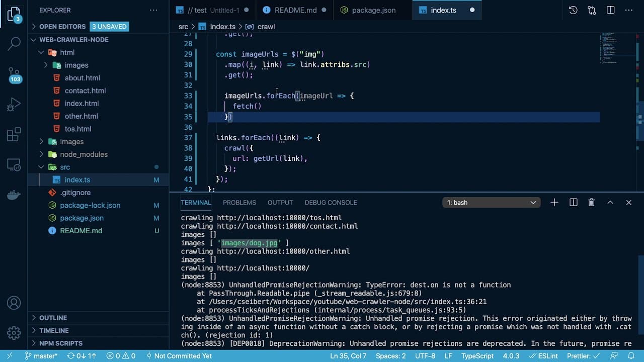Select TypeScript language mode in status bar
This screenshot has height=362, width=644.
click(477, 356)
